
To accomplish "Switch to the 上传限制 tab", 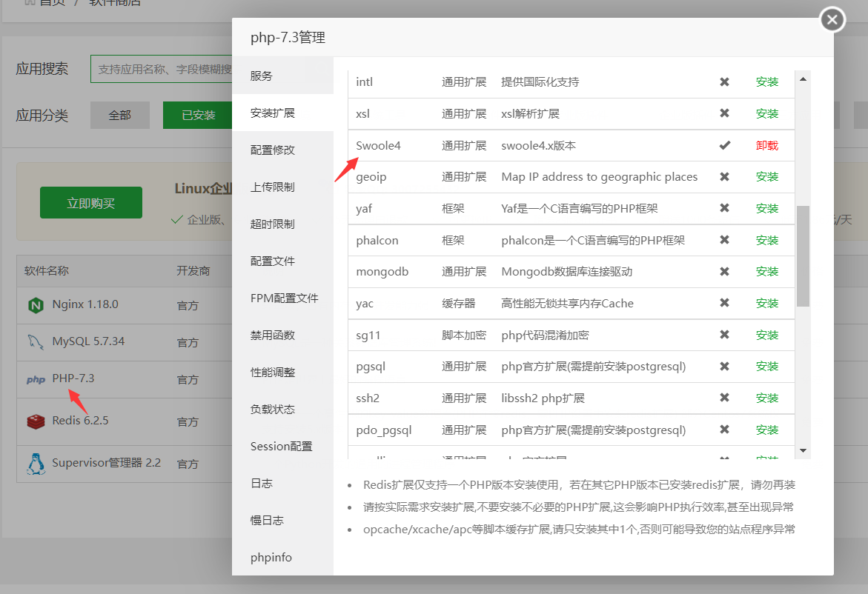I will click(283, 187).
